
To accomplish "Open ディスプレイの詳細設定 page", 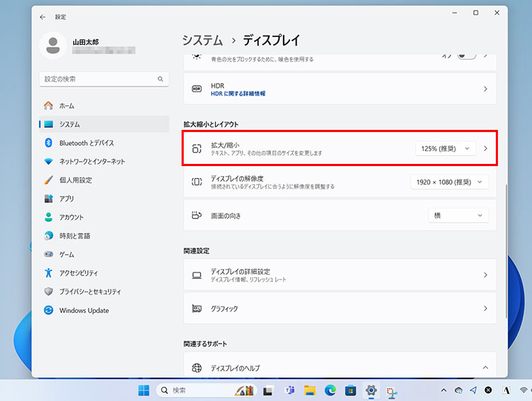I will tap(340, 275).
